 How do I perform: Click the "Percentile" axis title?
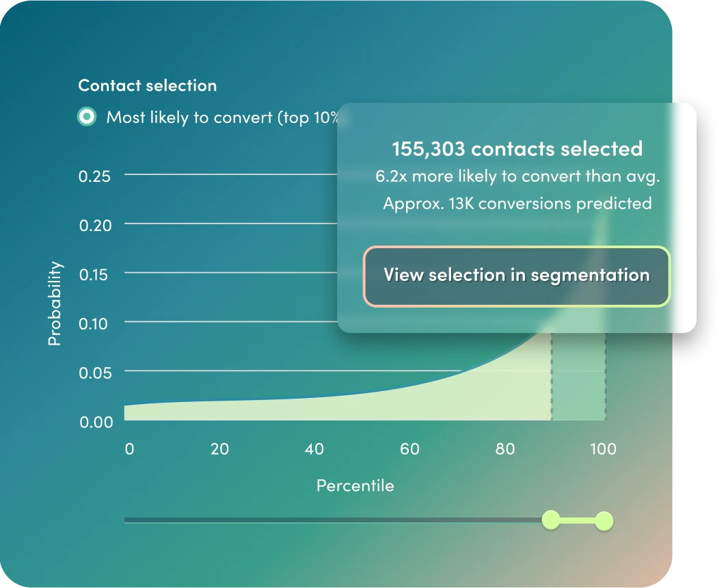coord(355,485)
